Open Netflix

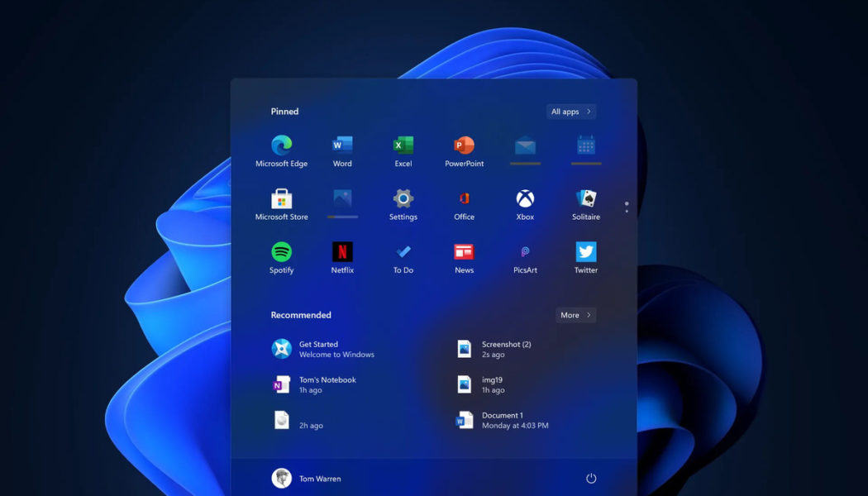coord(342,256)
